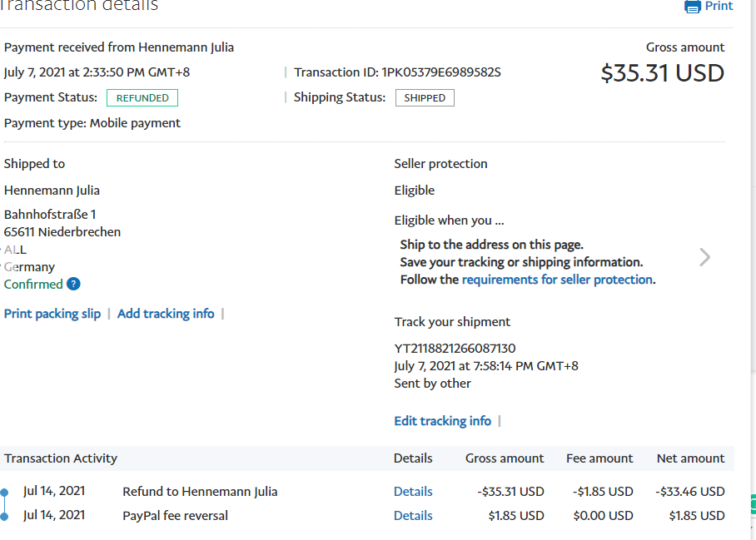Viewport: 756px width, 540px height.
Task: Click the REFUNDED payment status badge
Action: (142, 98)
